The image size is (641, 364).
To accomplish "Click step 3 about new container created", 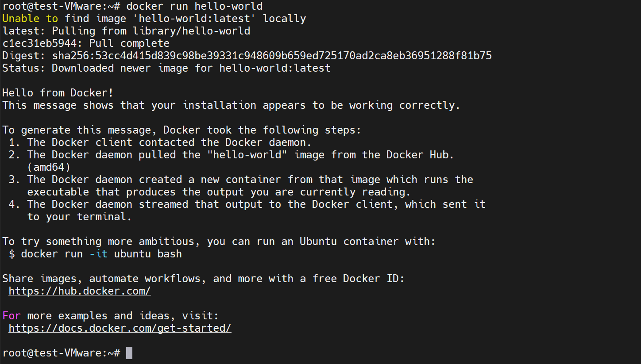I will pos(241,186).
